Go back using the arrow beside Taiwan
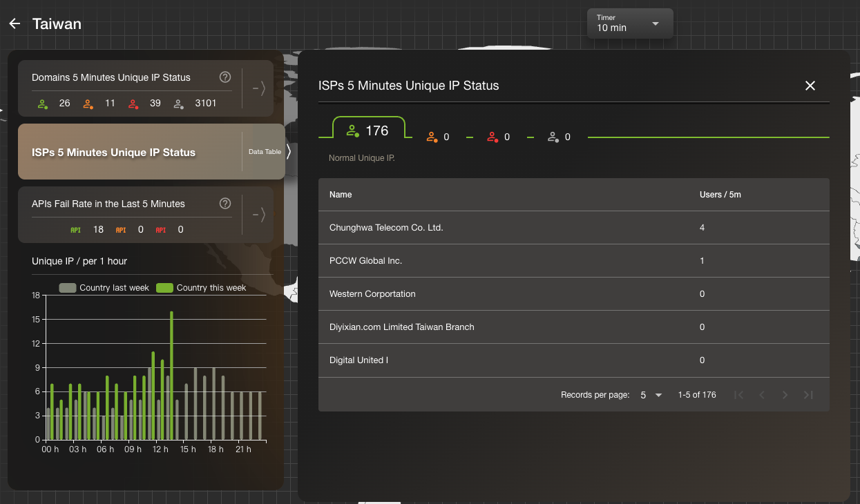Image resolution: width=860 pixels, height=504 pixels. [x=15, y=24]
